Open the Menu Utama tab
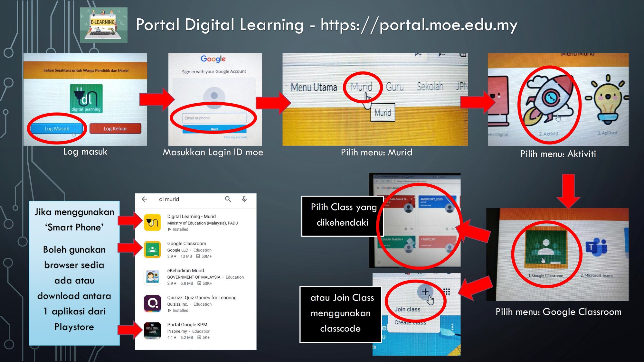The height and width of the screenshot is (362, 644). [314, 87]
